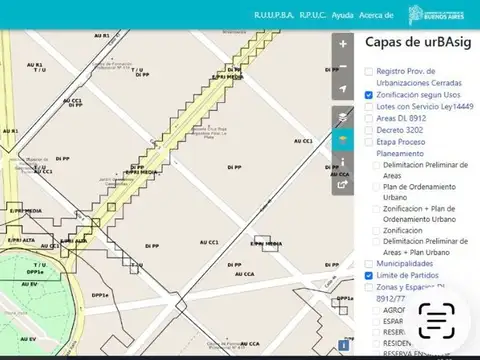Click the share/export icon
Image resolution: width=480 pixels, height=360 pixels.
click(343, 184)
